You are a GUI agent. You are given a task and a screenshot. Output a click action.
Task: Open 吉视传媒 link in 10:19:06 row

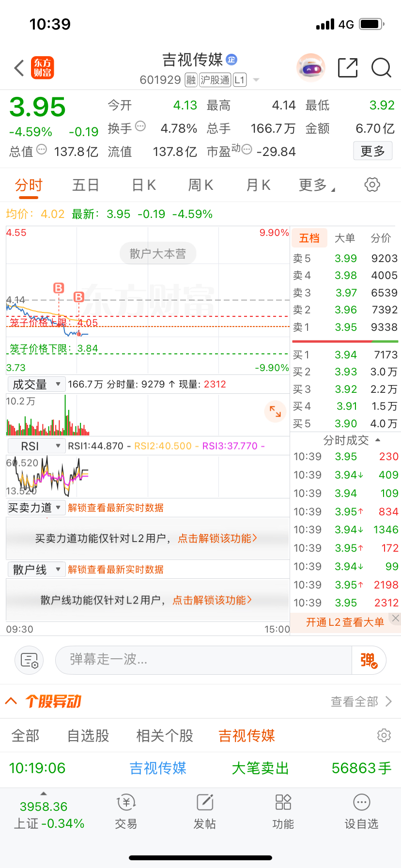click(x=158, y=768)
